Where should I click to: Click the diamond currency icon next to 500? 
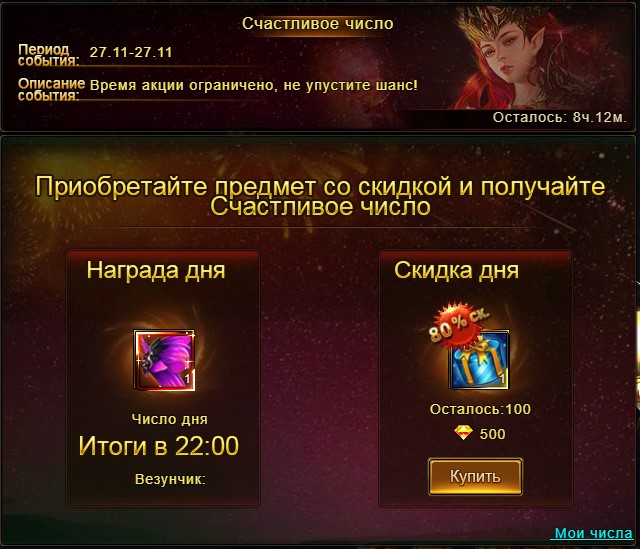pos(463,433)
